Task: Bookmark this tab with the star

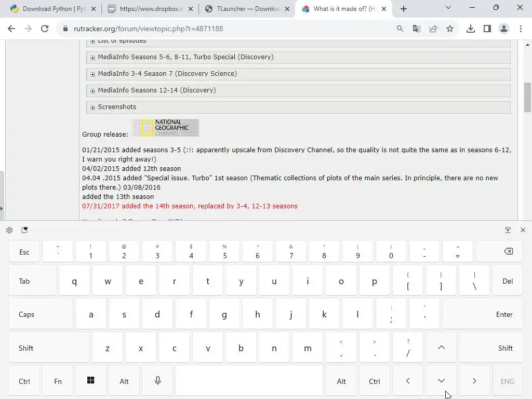Action: [449, 29]
